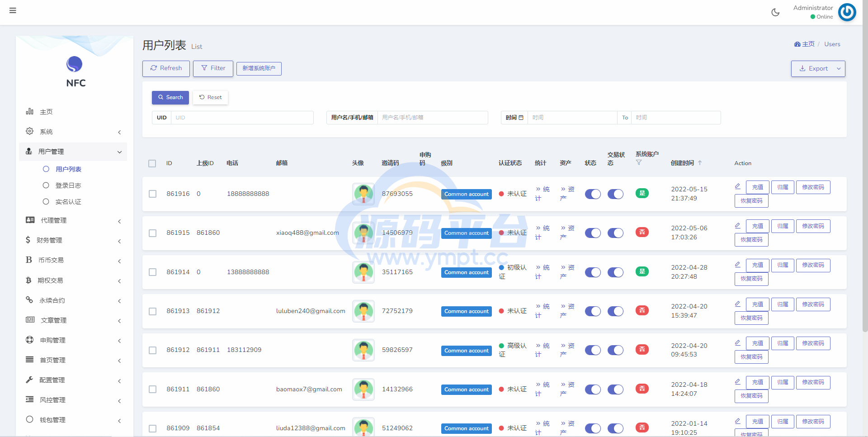The image size is (868, 437).
Task: Toggle the hamburger sidebar menu
Action: point(13,10)
